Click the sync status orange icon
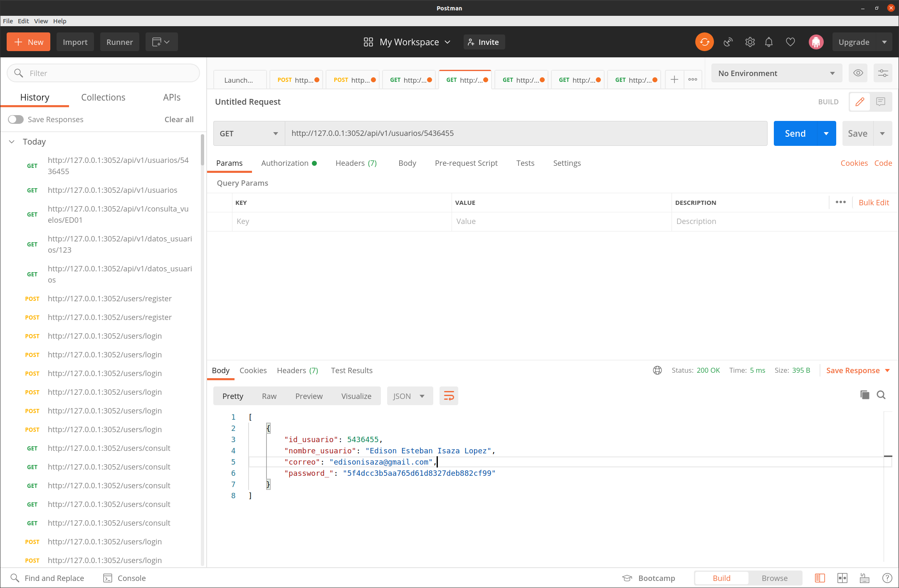This screenshot has width=899, height=588. point(704,42)
